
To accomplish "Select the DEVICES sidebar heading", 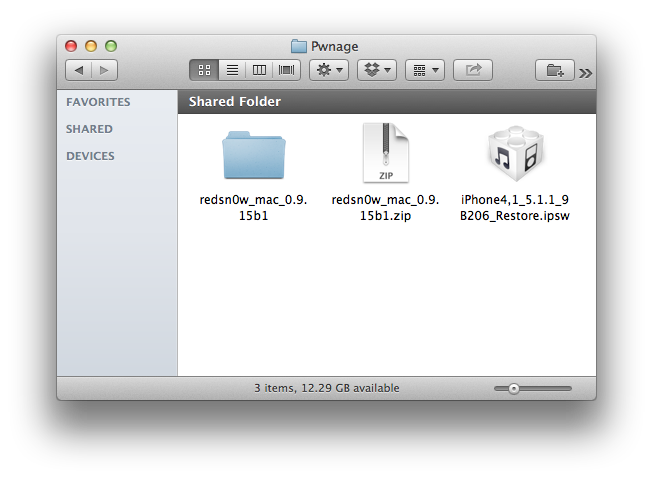I will [90, 156].
